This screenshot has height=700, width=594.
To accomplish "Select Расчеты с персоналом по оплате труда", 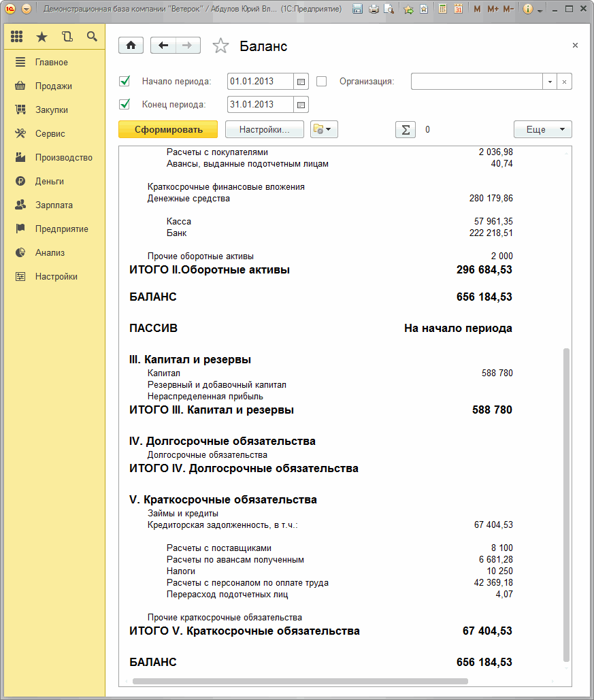I will pyautogui.click(x=248, y=582).
